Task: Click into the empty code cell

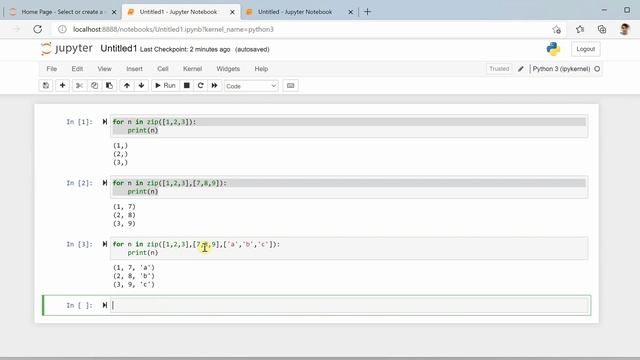Action: [349, 305]
